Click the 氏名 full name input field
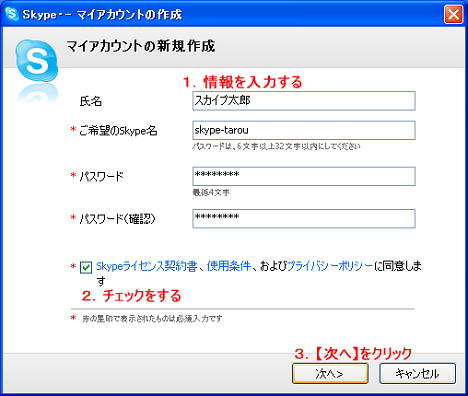 (x=304, y=101)
